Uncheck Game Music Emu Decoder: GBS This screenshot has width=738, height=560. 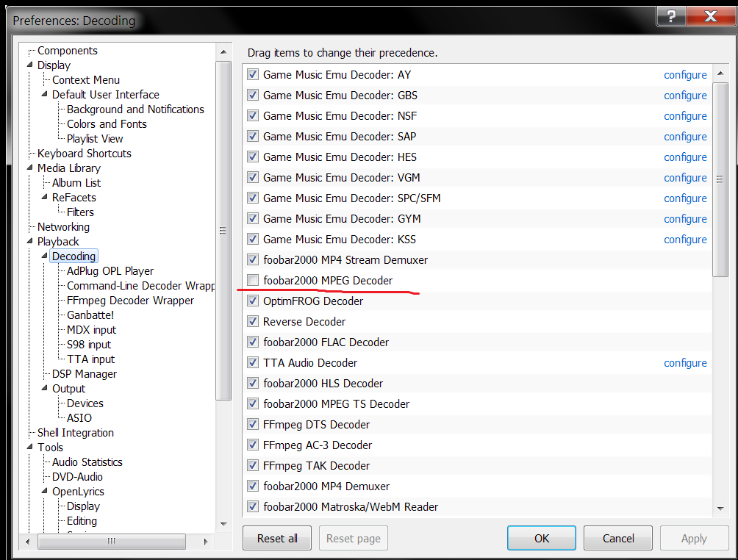click(253, 95)
